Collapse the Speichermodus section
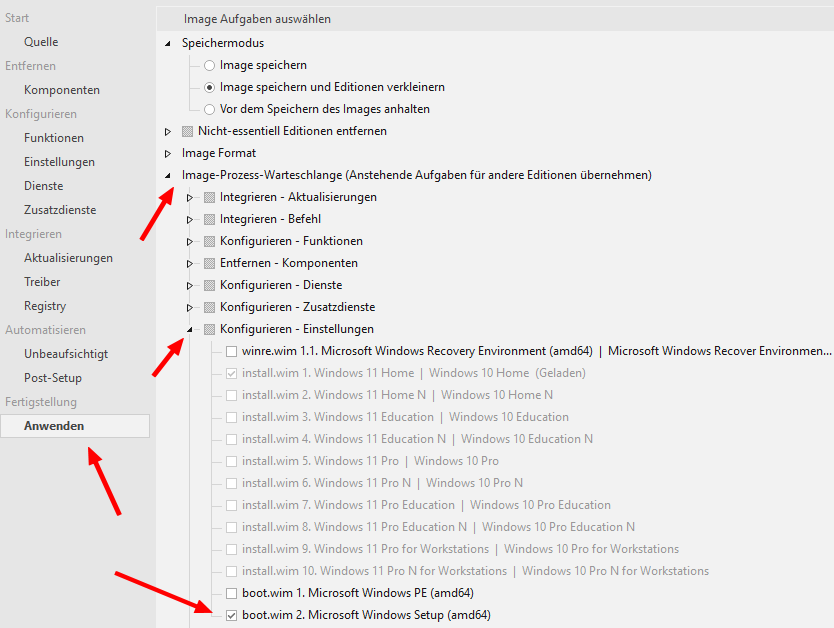This screenshot has width=834, height=628. tap(168, 44)
